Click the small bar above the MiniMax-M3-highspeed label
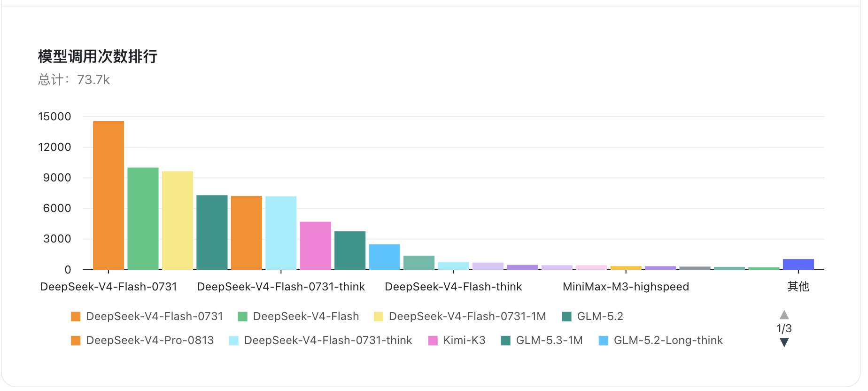Image resolution: width=868 pixels, height=391 pixels. pos(626,268)
